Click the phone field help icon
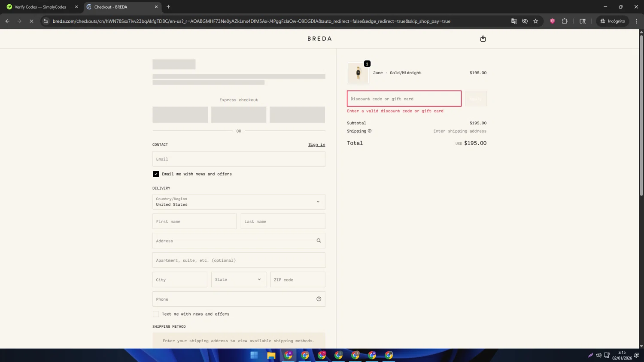This screenshot has width=644, height=362. (319, 299)
